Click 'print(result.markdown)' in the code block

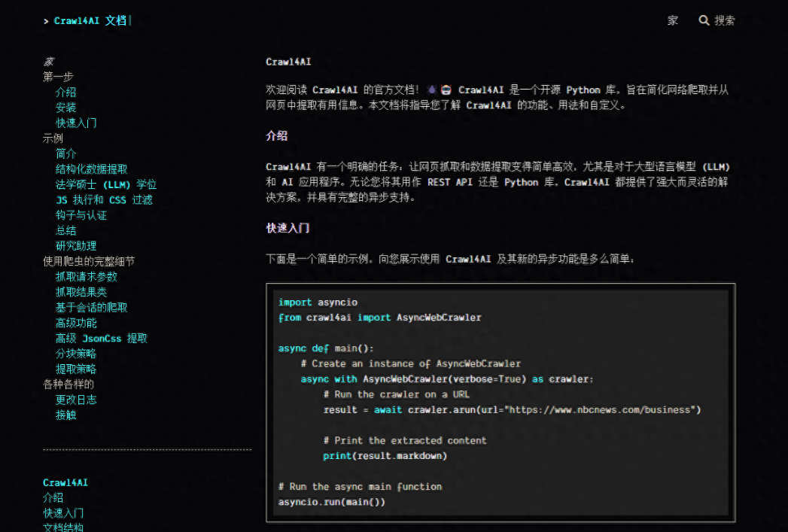pos(385,456)
